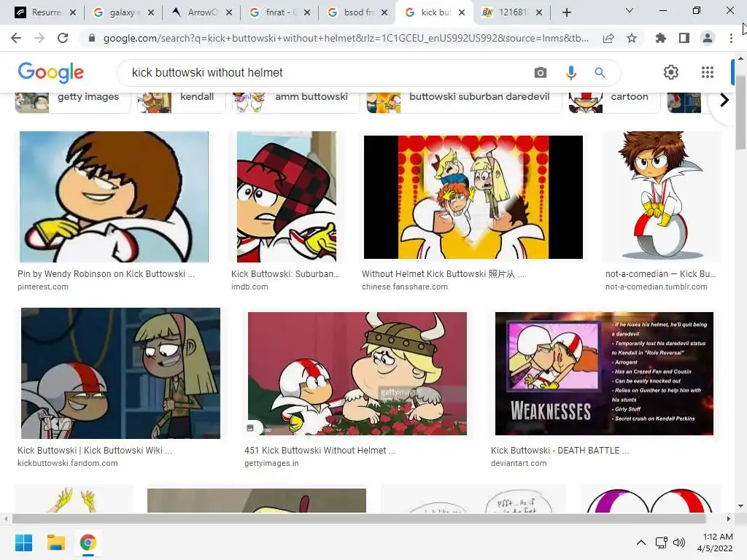Open the Kick Buttowski Wiki fandom link
Screen dimensions: 747x560
94,451
